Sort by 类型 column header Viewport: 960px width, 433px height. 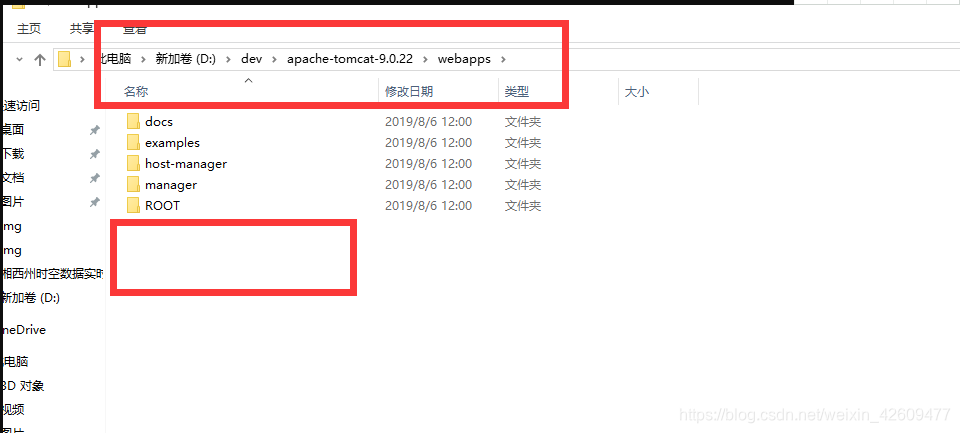pos(517,92)
